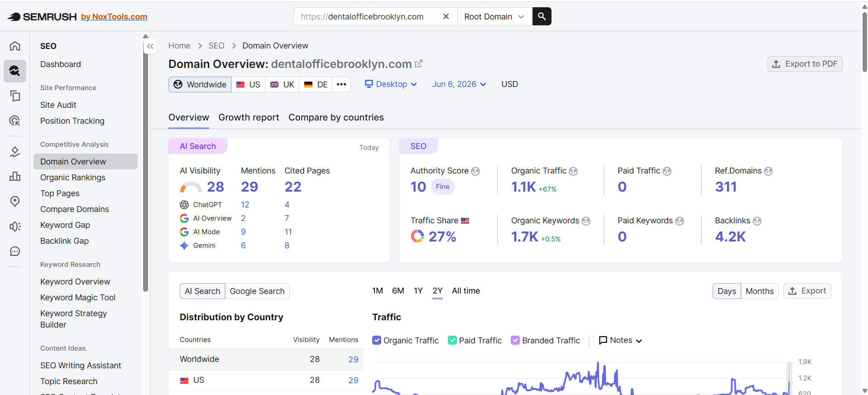Select the DE database button
Screen dimensions: 868x395
(316, 84)
